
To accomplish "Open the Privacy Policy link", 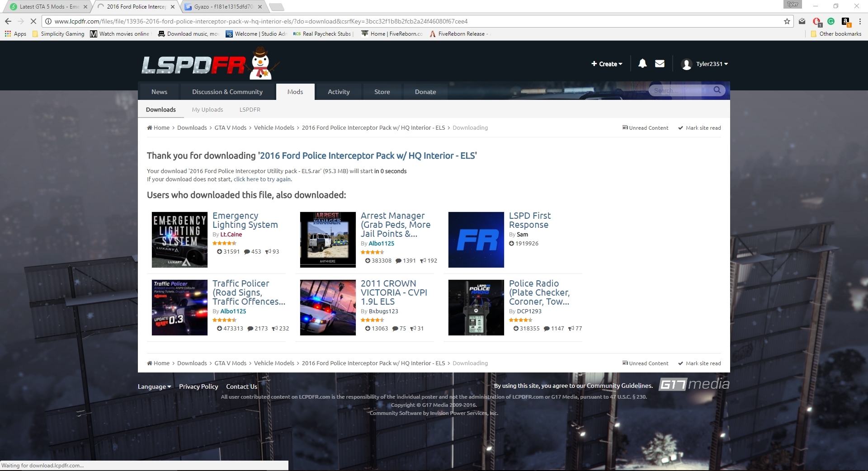I will pos(198,386).
